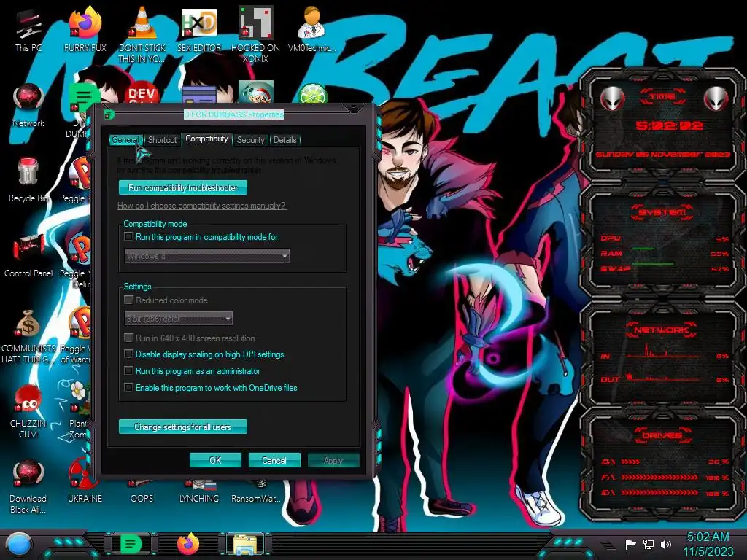Click the volume speaker tray icon
This screenshot has height=560, width=747.
click(x=665, y=544)
